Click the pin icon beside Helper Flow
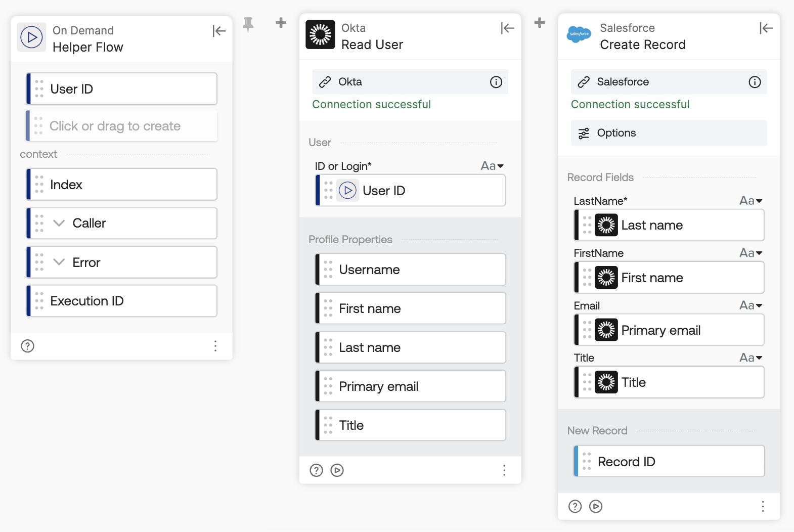Image resolution: width=794 pixels, height=532 pixels. [248, 24]
